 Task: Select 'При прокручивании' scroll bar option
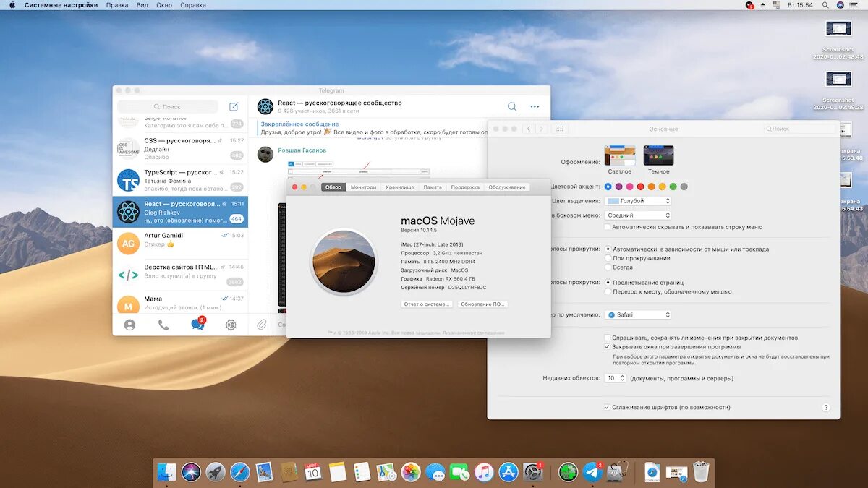tap(608, 258)
